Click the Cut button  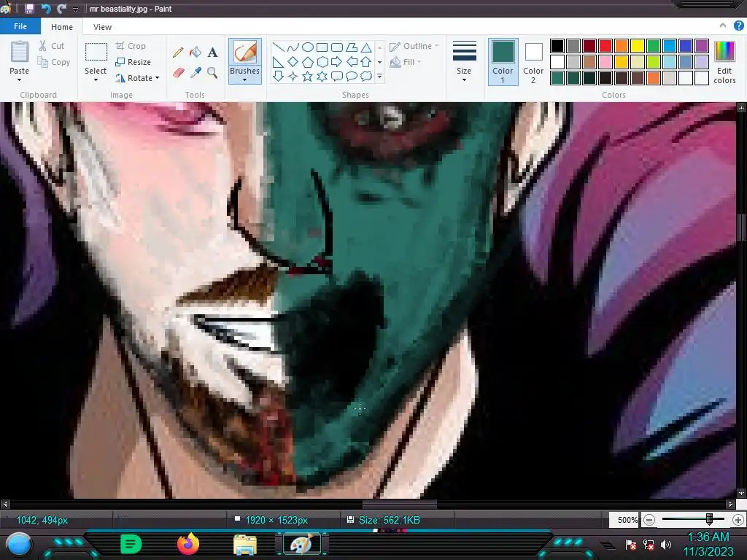pos(52,46)
